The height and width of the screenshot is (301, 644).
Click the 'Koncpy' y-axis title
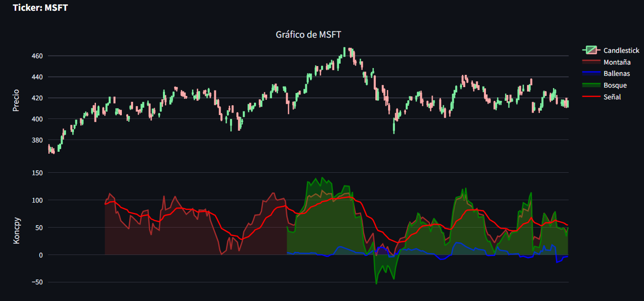point(16,227)
